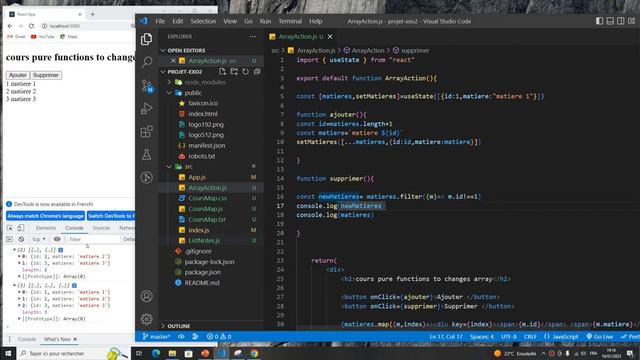Open Chrome from Windows taskbar
This screenshot has width=640, height=360.
[x=254, y=353]
